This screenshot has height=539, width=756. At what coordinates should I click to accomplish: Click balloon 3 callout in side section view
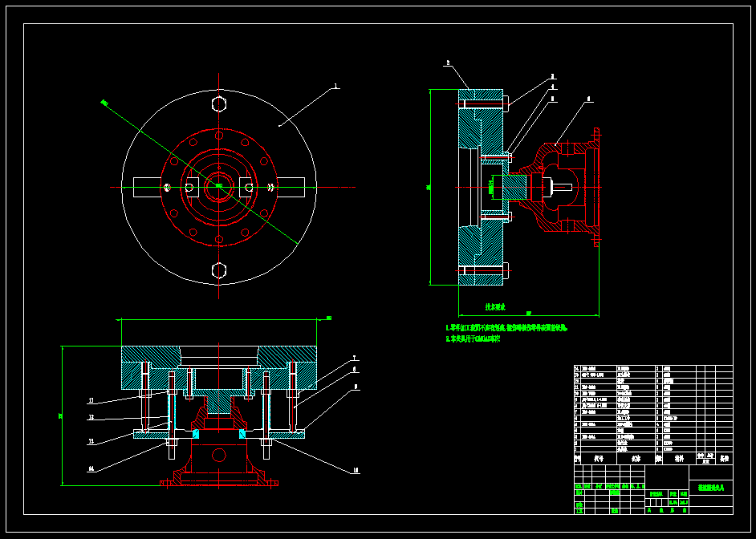(x=552, y=76)
